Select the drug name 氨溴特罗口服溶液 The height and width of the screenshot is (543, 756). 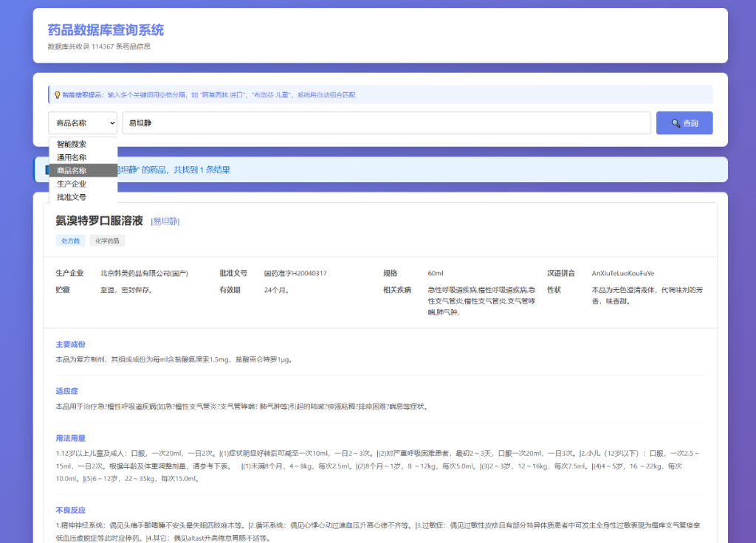click(97, 220)
